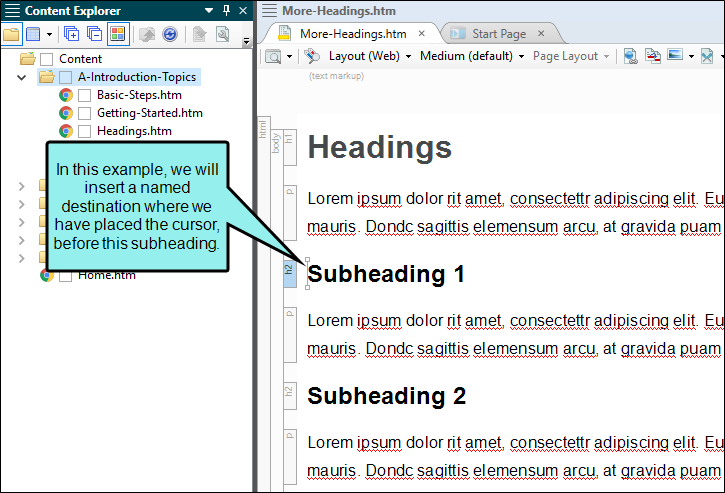The width and height of the screenshot is (725, 493).
Task: Pin the Content Explorer pane
Action: point(227,10)
